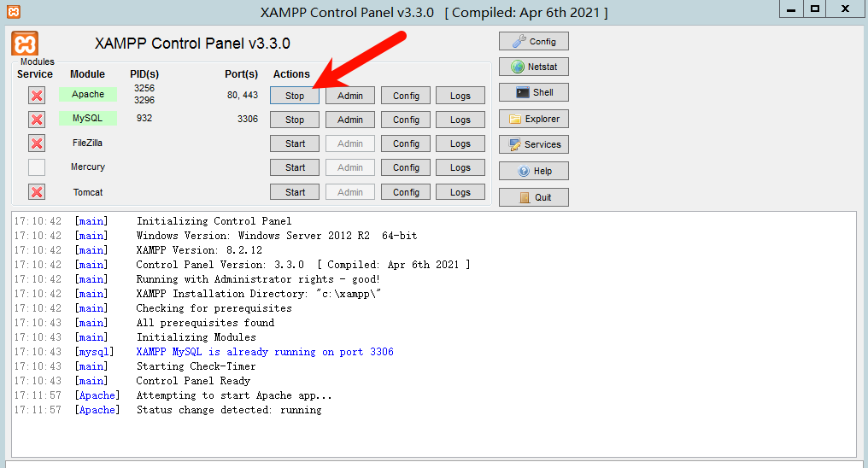
Task: Click the XAMPP logo in the panel header
Action: 25,44
